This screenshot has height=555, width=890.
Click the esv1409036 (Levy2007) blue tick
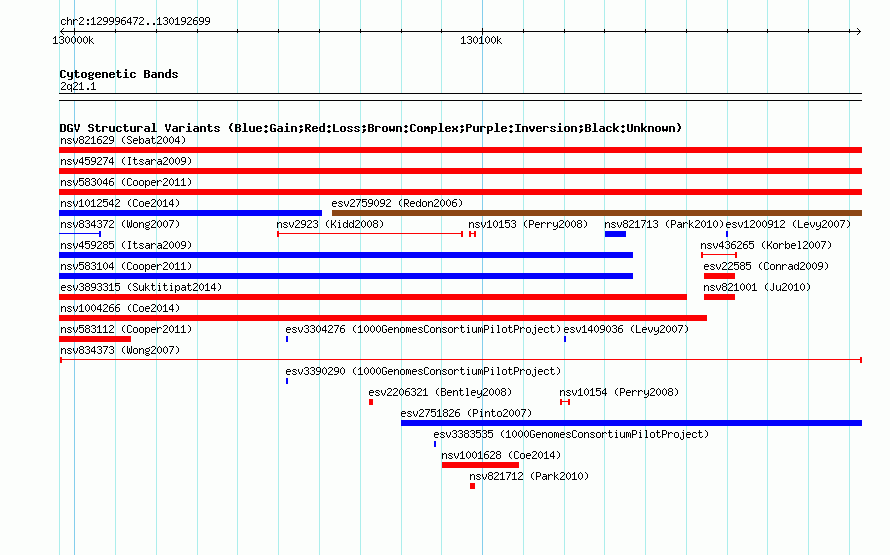(x=565, y=339)
